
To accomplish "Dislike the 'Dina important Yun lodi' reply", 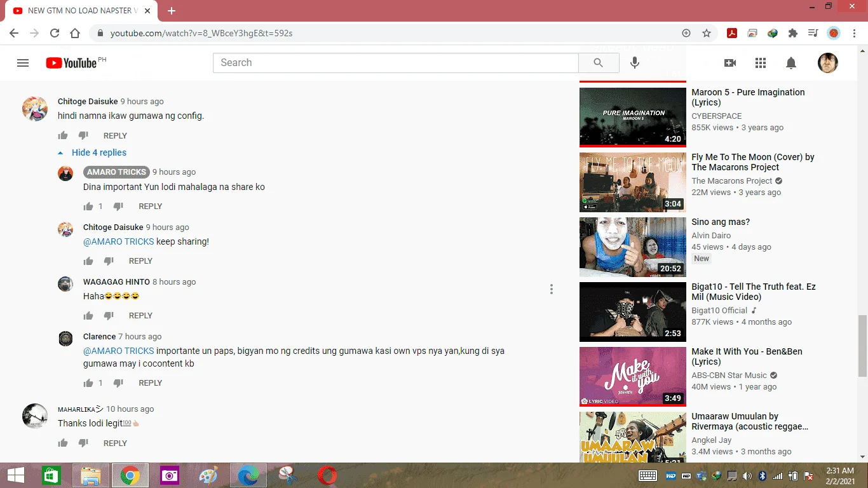I will point(118,207).
